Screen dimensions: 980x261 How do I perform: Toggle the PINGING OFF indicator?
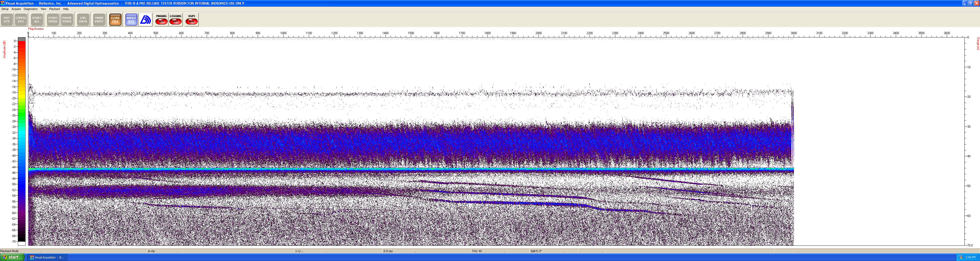(x=161, y=20)
